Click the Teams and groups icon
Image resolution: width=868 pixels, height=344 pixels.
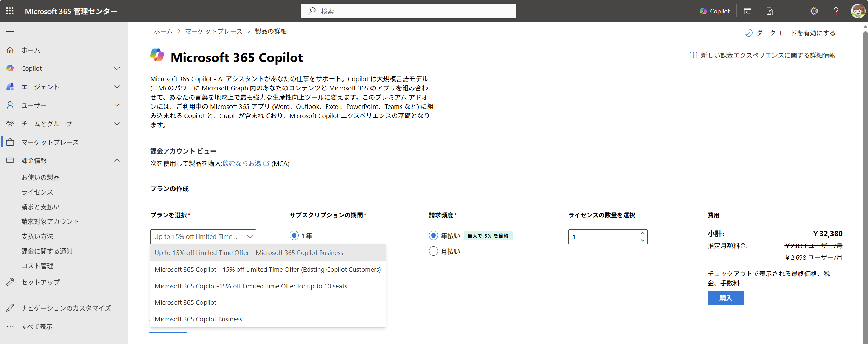point(10,124)
